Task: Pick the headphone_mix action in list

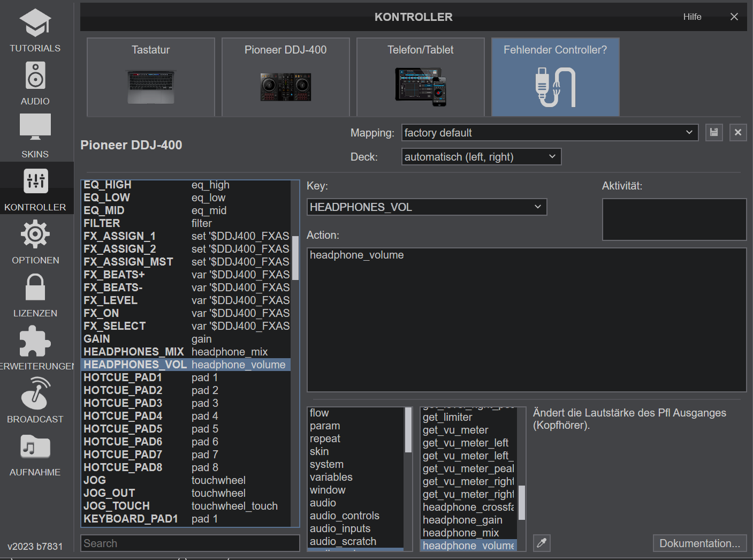Action: (x=469, y=533)
